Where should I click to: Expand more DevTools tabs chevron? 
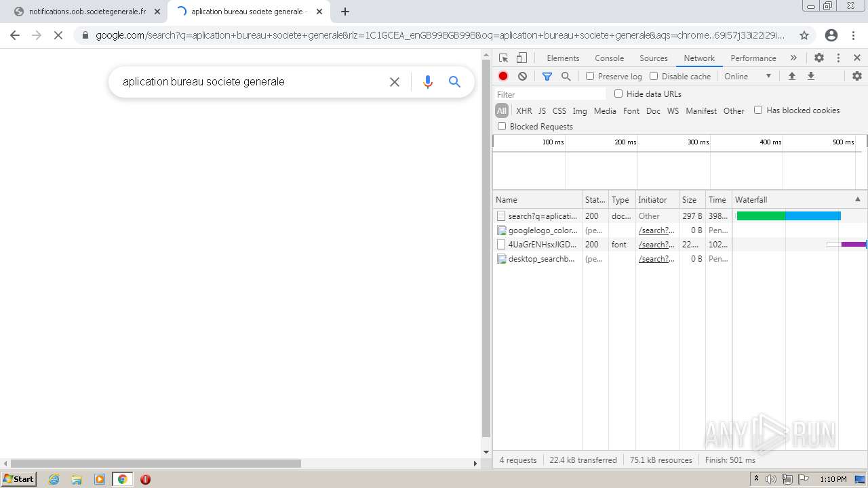point(793,58)
